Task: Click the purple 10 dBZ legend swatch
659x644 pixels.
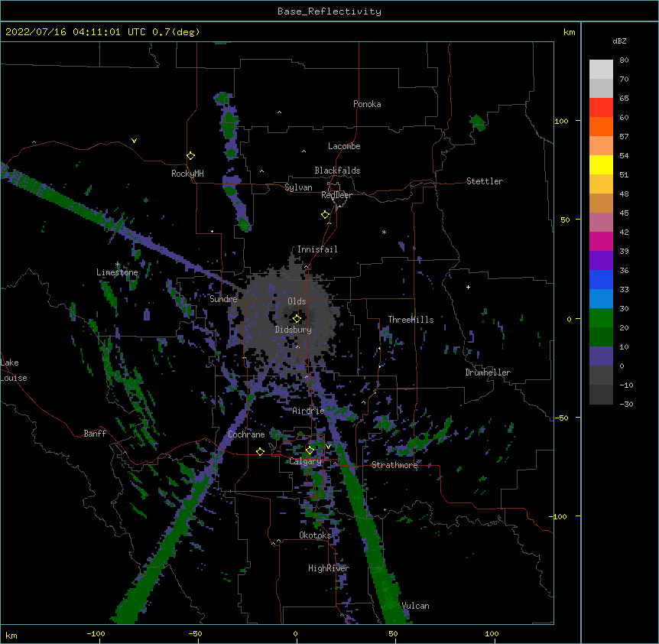Action: pos(601,356)
